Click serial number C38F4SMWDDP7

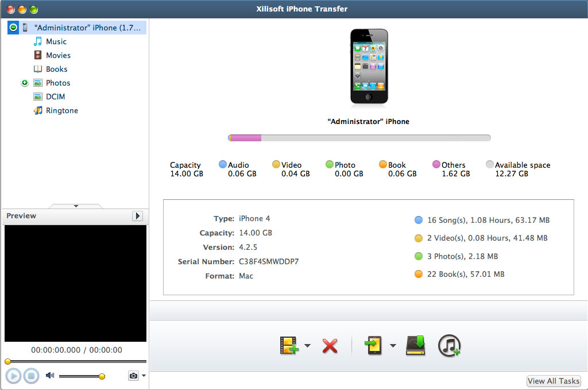click(x=269, y=262)
